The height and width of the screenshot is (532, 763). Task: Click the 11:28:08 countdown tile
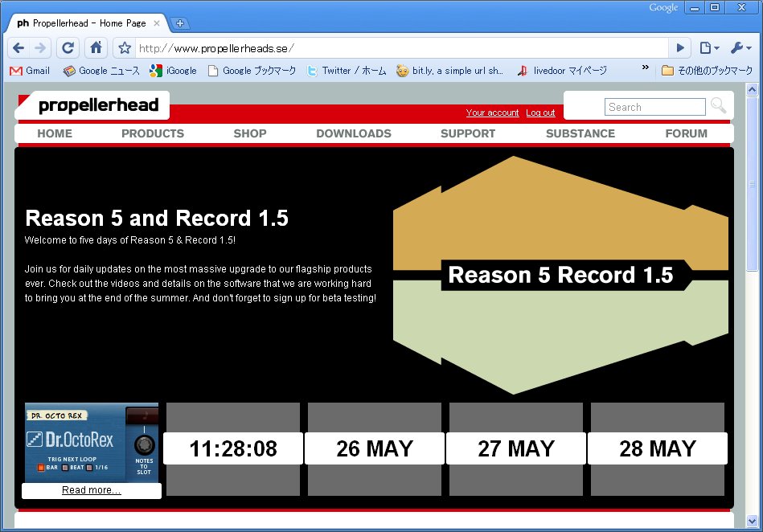[233, 449]
